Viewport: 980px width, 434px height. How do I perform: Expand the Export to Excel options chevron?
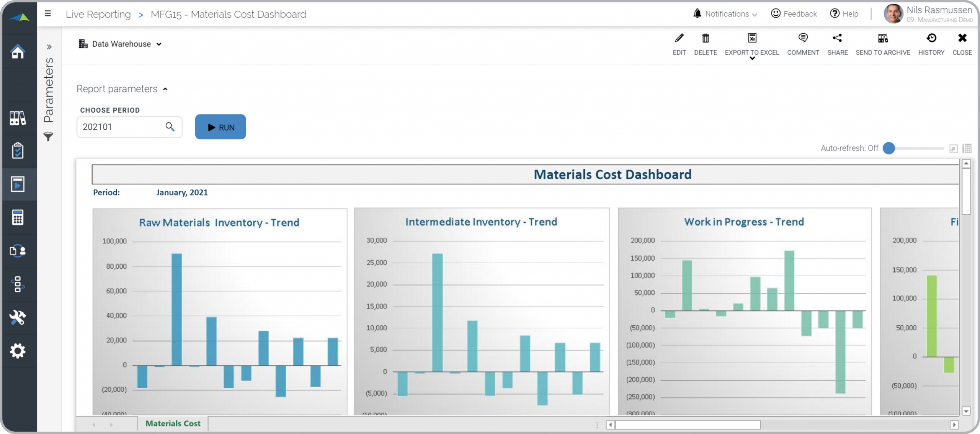click(752, 58)
